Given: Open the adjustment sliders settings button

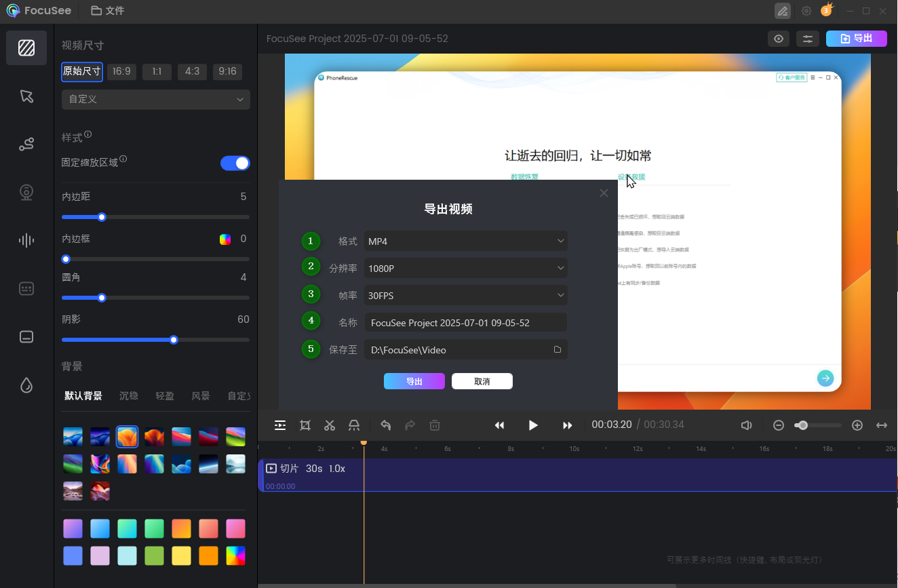Looking at the screenshot, I should 808,39.
